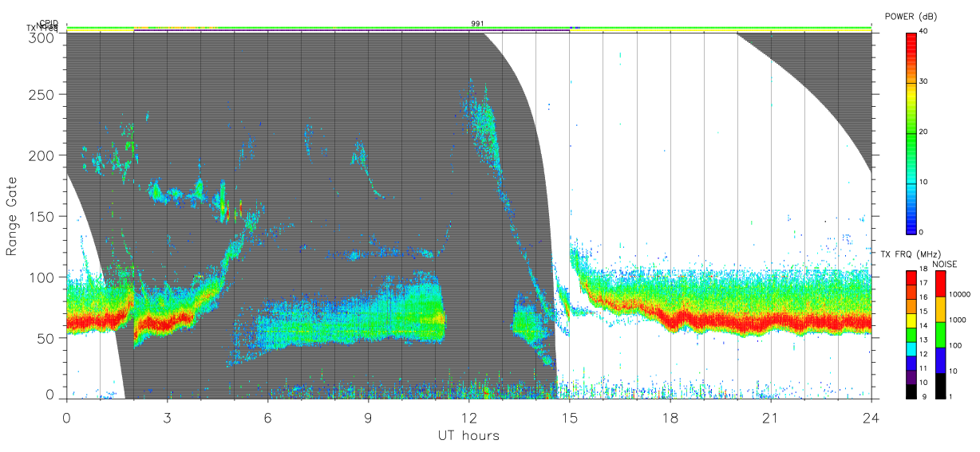Click the green 13–14 MHz TX FRQ swatch

click(911, 335)
